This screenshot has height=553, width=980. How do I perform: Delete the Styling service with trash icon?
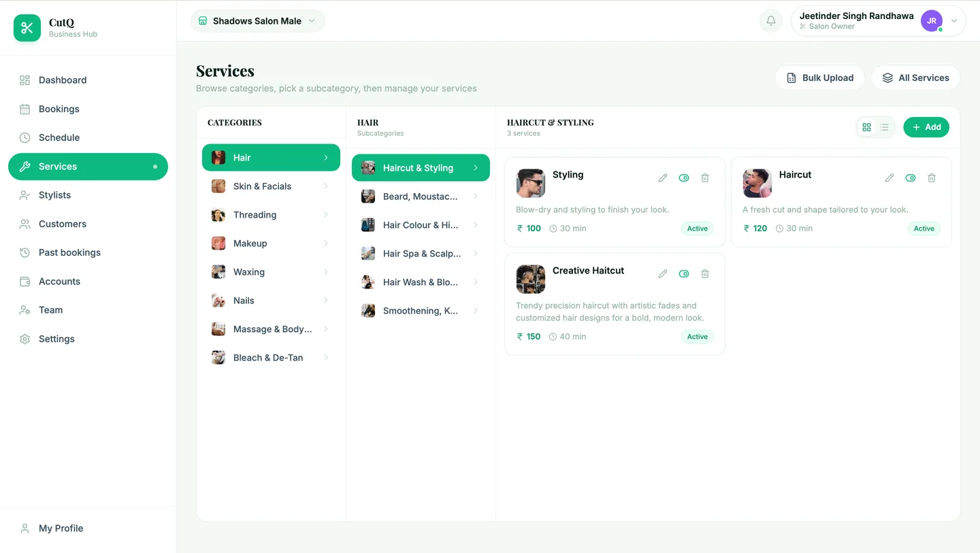point(705,178)
